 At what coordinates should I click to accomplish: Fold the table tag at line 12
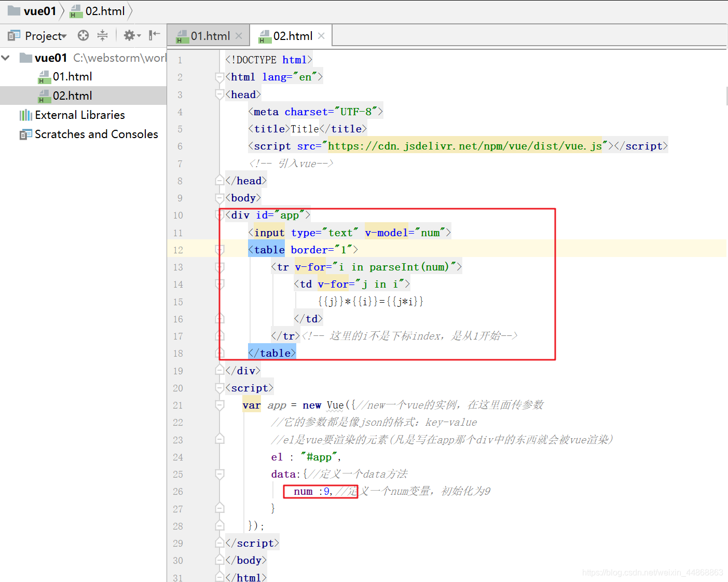[219, 250]
